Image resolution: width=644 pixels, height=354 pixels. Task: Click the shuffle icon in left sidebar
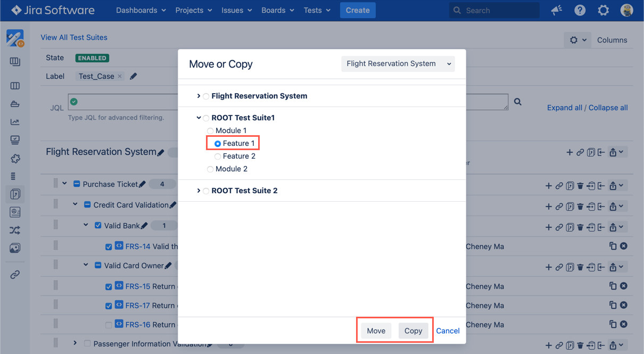15,230
